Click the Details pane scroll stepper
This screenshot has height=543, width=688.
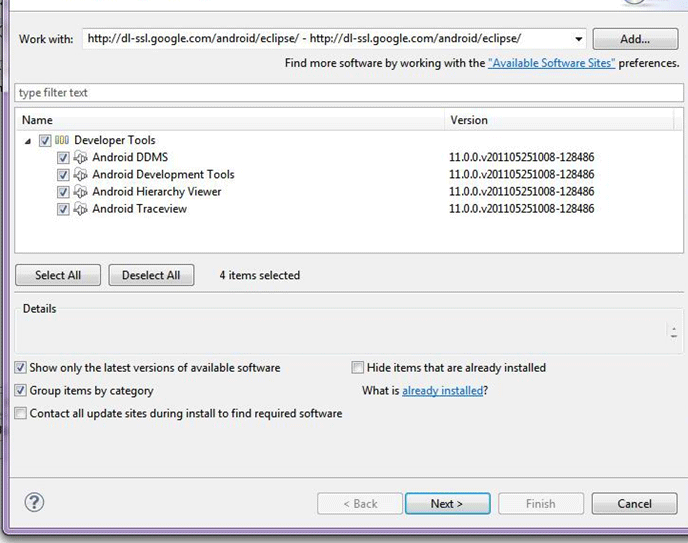pos(674,331)
